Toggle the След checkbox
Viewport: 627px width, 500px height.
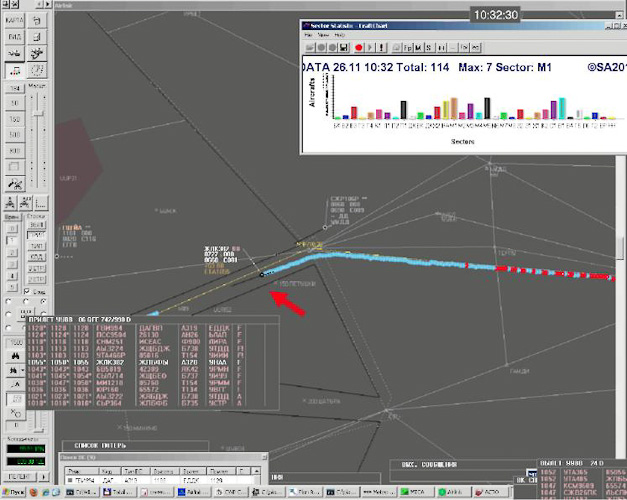(x=27, y=291)
